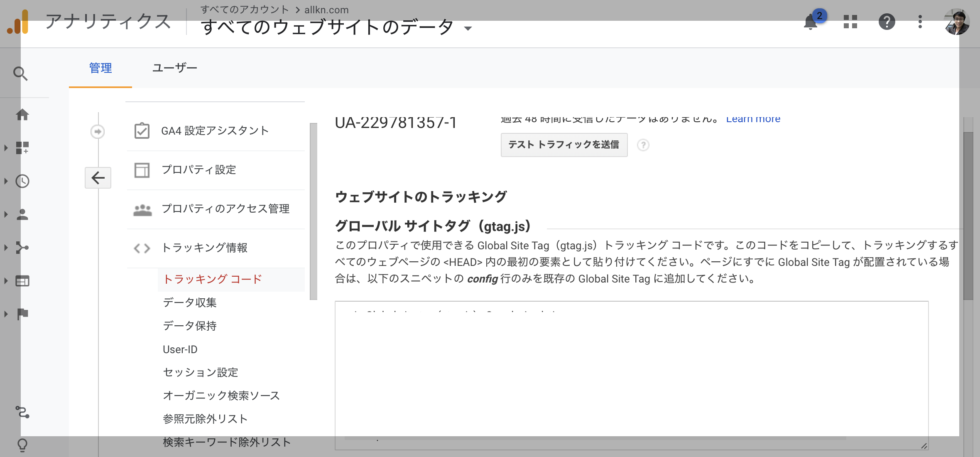The image size is (980, 457).
Task: Open the Attribution path icon
Action: pyautogui.click(x=22, y=412)
